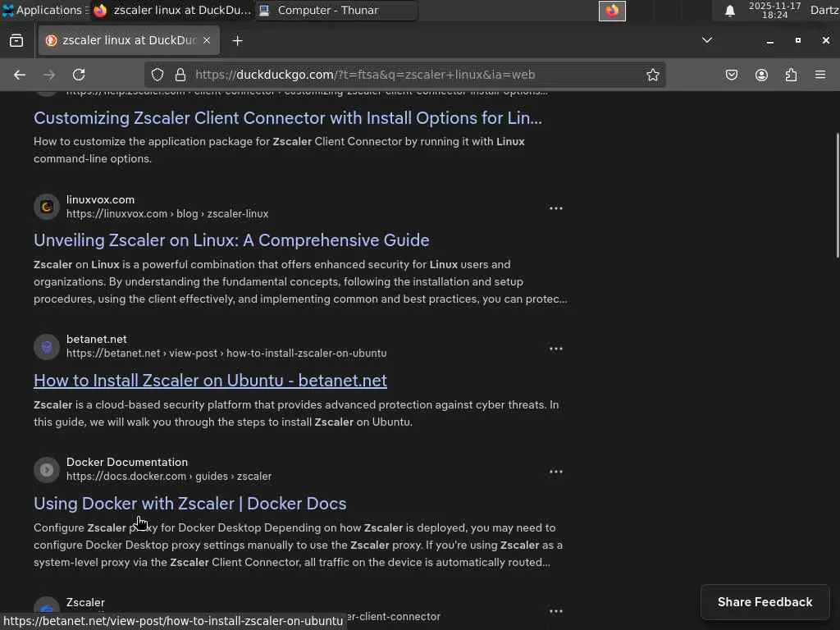The image size is (840, 630).
Task: Click the linuxvox.com site favicon
Action: click(47, 207)
